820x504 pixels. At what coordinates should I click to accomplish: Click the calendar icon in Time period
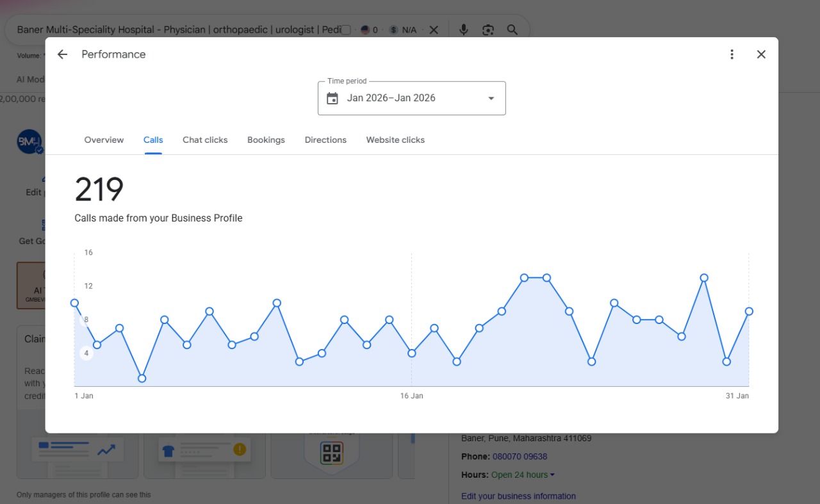click(332, 98)
